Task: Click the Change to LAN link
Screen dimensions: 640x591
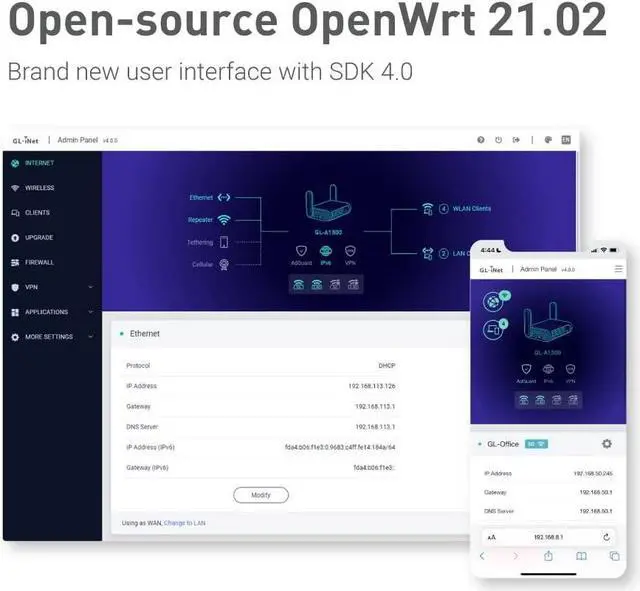Action: click(x=185, y=523)
